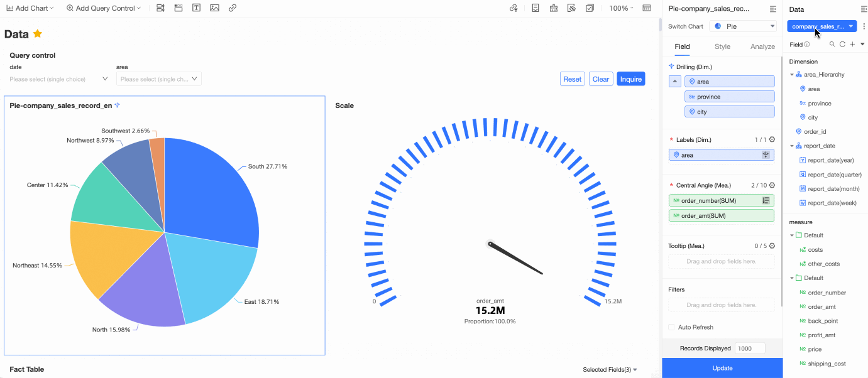Open the Add Query Control dropdown

pyautogui.click(x=104, y=8)
